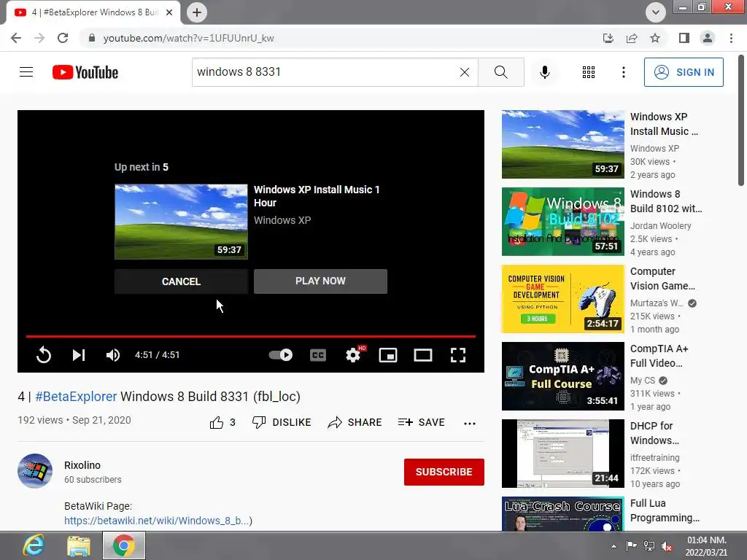Open the up next Windows XP thumbnail
747x560 pixels.
coord(181,222)
